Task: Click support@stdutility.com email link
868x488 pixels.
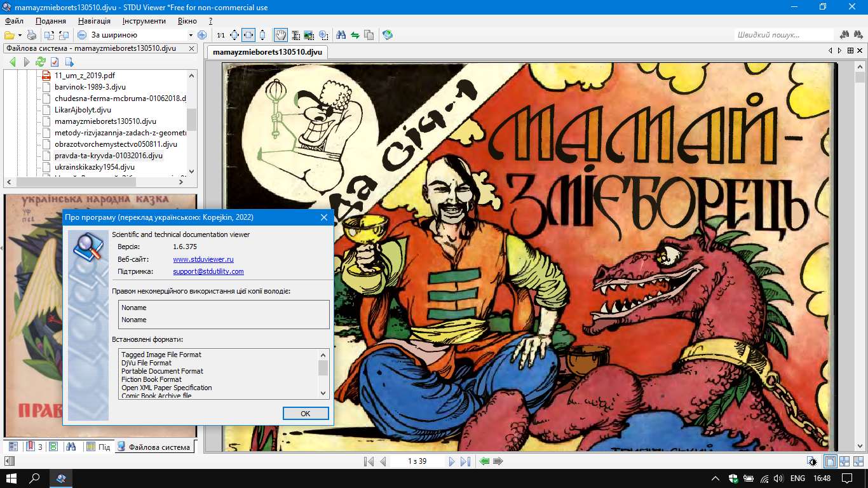Action: pyautogui.click(x=208, y=271)
